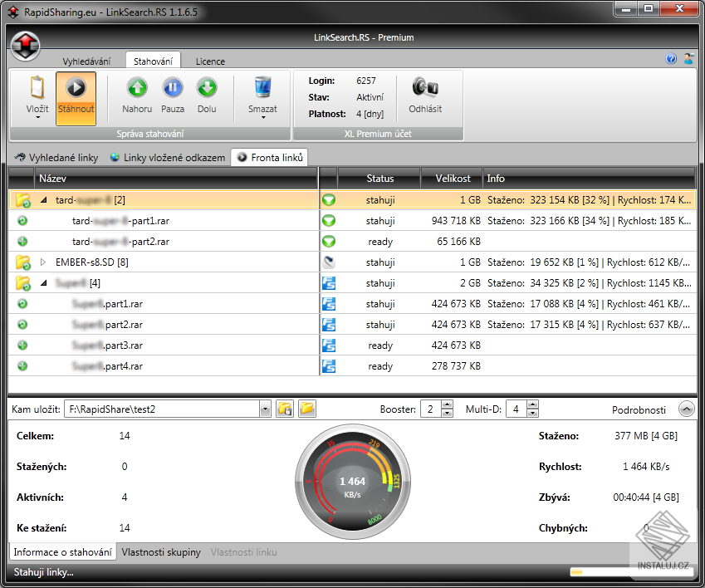The width and height of the screenshot is (705, 588).
Task: Open the blue help question mark icon
Action: click(x=671, y=59)
